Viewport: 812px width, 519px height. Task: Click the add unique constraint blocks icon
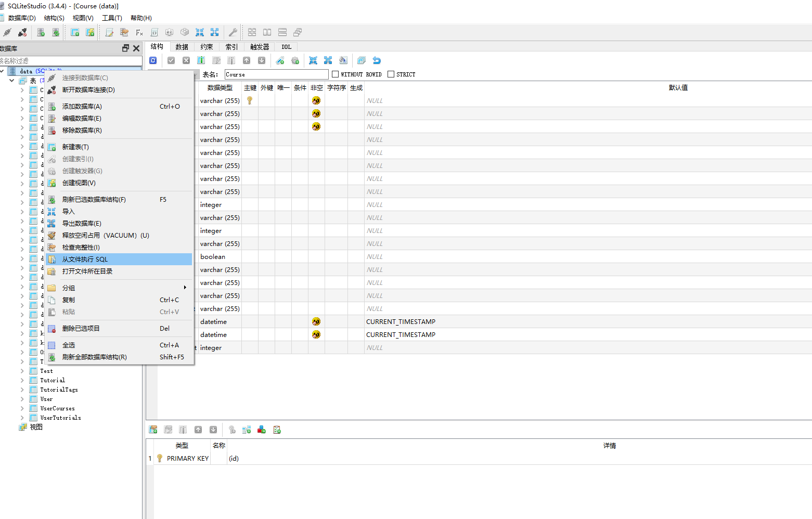tap(262, 430)
